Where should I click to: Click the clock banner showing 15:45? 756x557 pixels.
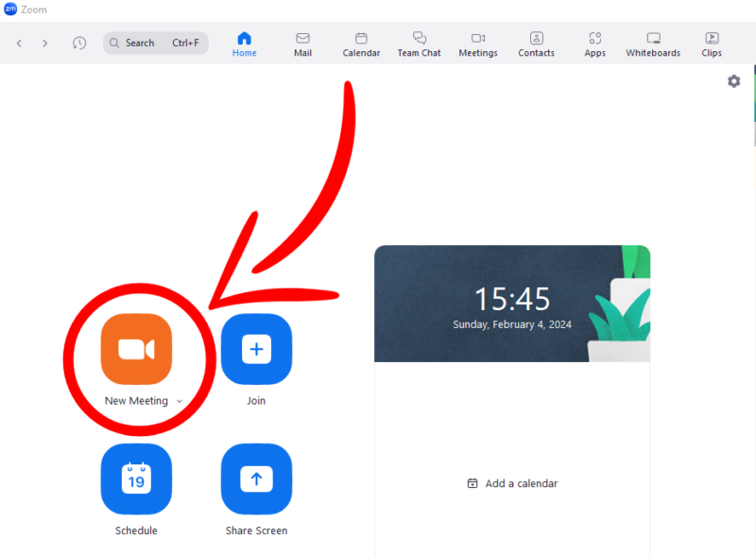coord(511,304)
